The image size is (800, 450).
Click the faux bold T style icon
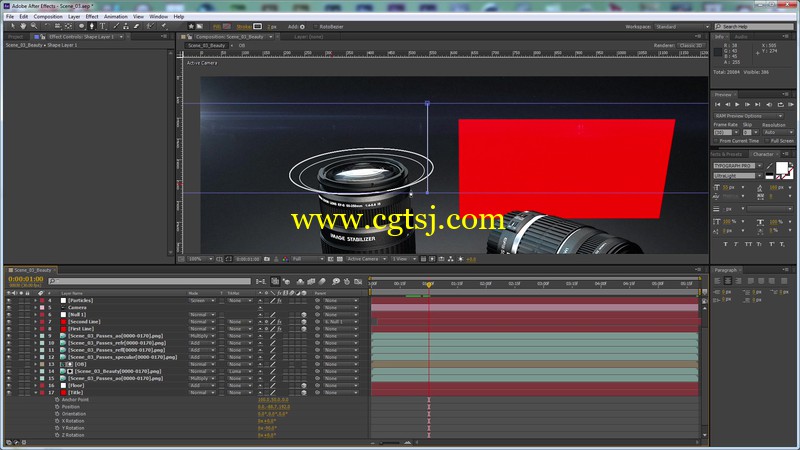coord(726,244)
